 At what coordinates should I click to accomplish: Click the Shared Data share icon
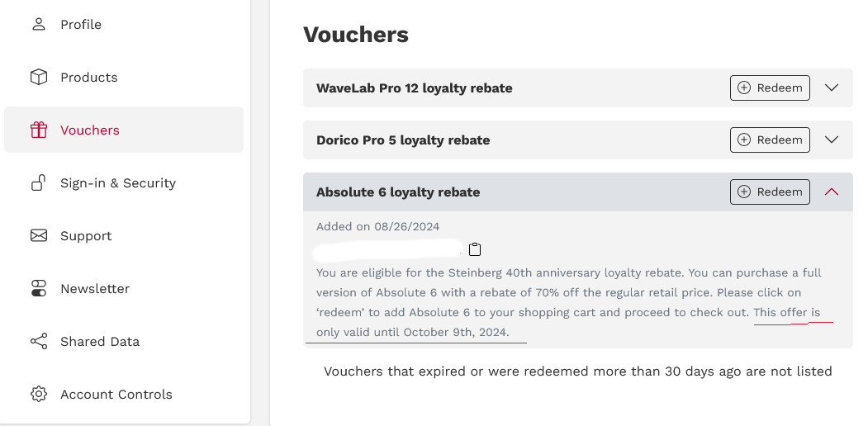click(x=39, y=341)
